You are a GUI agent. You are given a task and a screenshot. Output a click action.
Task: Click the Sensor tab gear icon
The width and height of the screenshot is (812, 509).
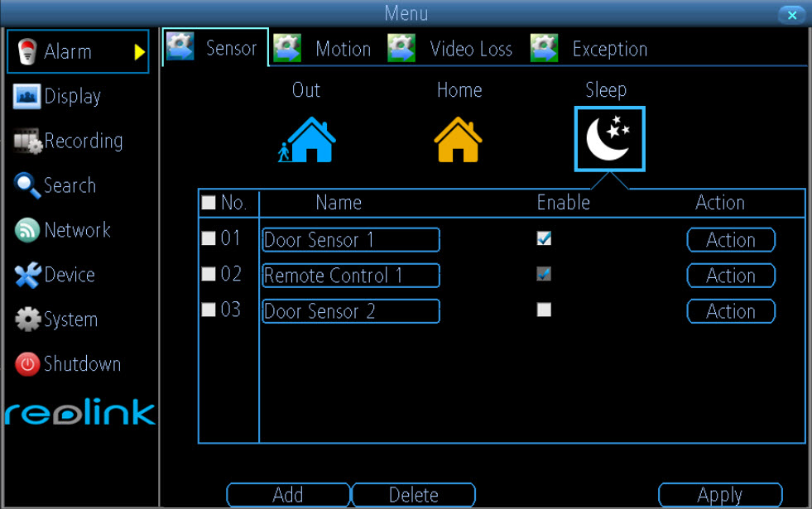click(180, 47)
